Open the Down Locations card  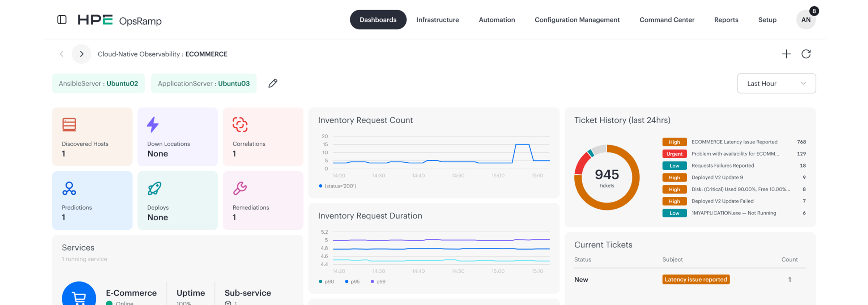[x=178, y=137]
